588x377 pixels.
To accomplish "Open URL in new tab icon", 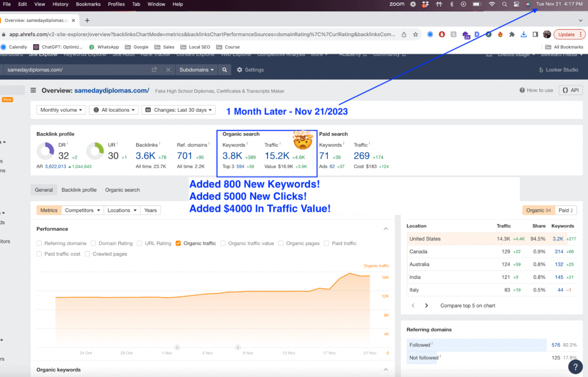I will click(x=154, y=69).
